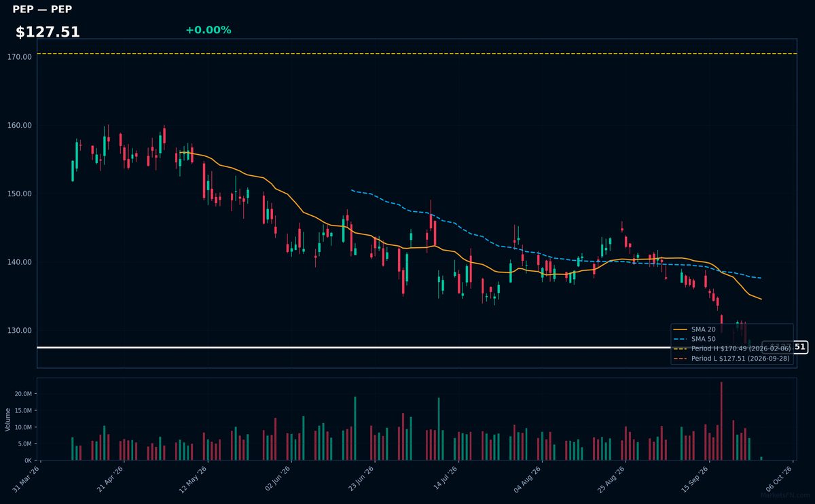Click the 15.0M volume axis label

pyautogui.click(x=24, y=410)
